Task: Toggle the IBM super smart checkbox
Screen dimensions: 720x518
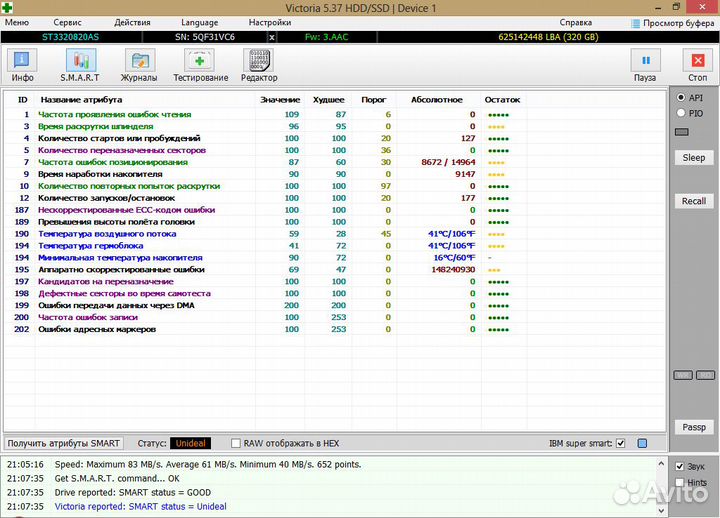Action: tap(621, 443)
